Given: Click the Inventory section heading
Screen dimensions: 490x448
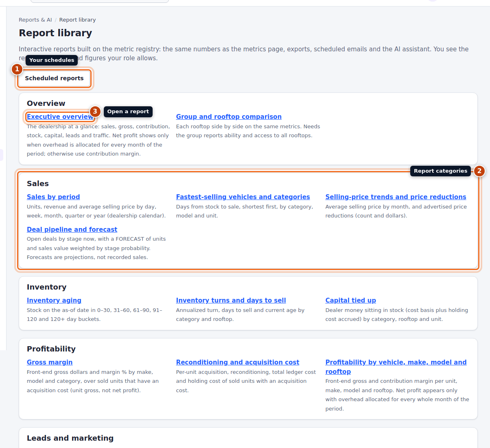Looking at the screenshot, I should click(46, 287).
